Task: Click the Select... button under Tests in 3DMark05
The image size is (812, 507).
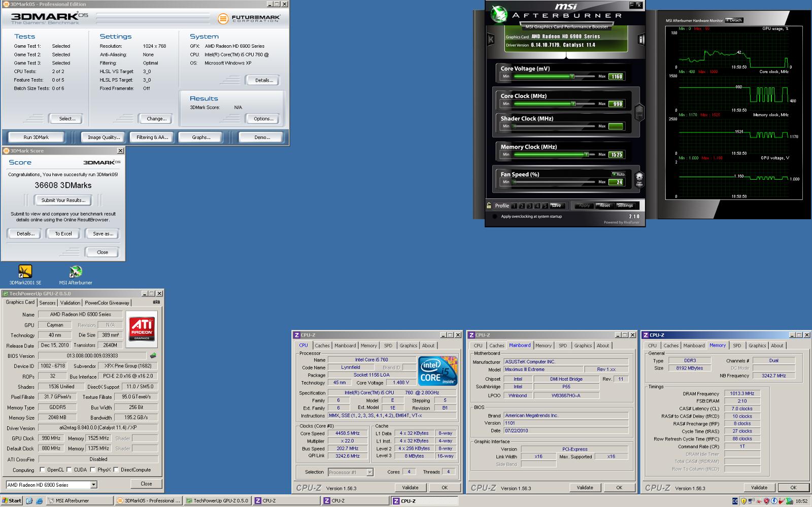Action: point(67,118)
